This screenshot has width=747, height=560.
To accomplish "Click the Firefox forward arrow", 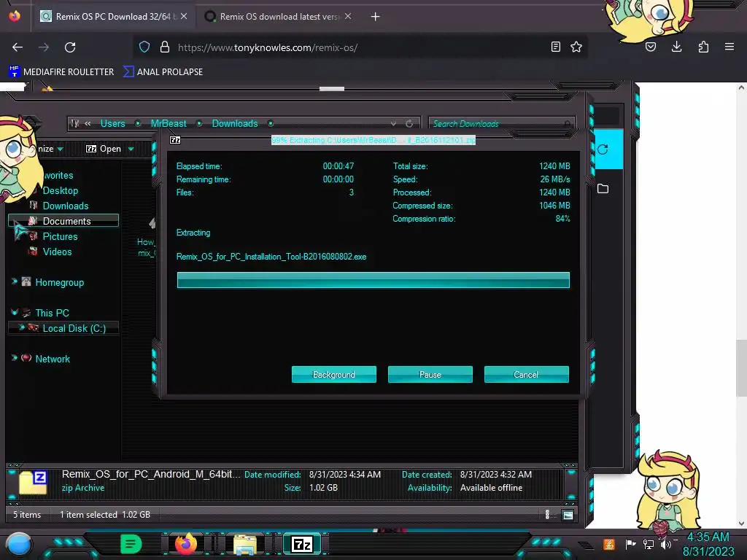I will 44,47.
